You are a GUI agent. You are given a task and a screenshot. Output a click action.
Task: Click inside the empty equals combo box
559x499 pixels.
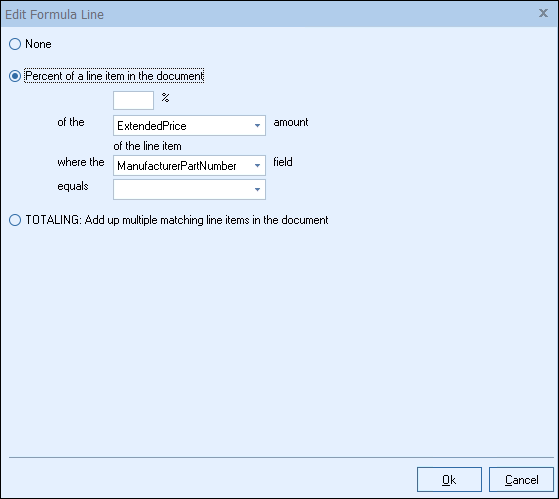coord(182,189)
